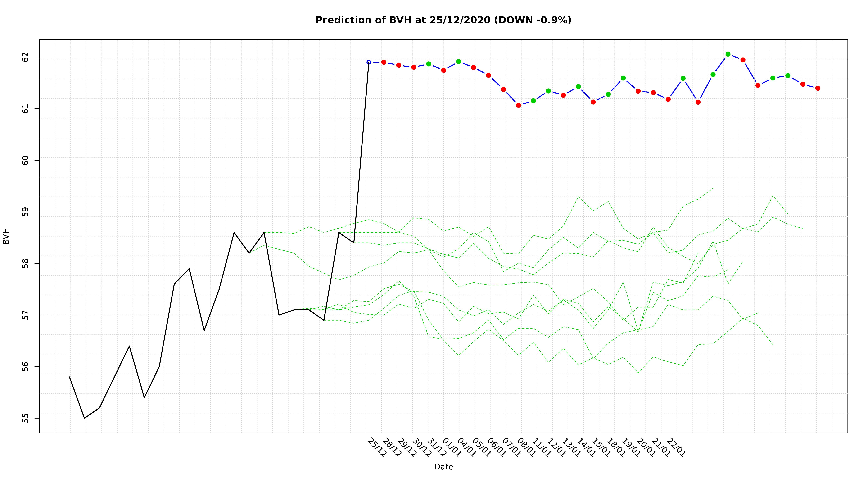Click the lowest red point on blue line
This screenshot has height=482, width=868.
tap(519, 105)
